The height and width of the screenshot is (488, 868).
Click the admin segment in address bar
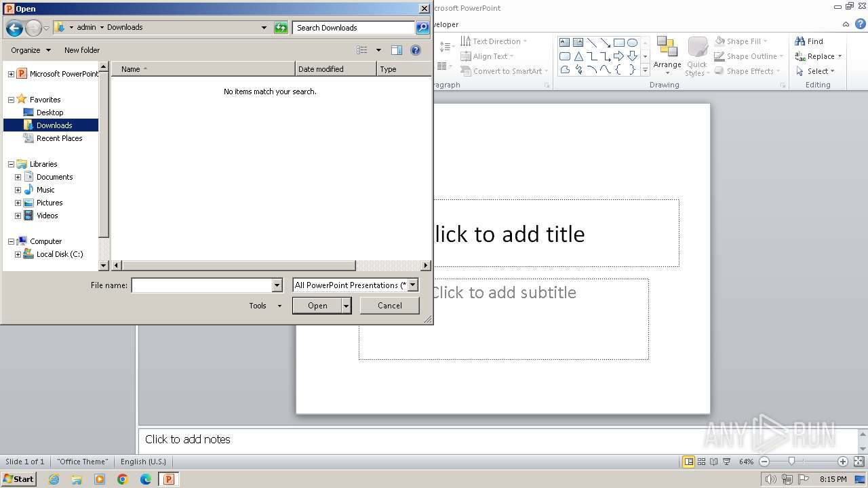tap(86, 28)
